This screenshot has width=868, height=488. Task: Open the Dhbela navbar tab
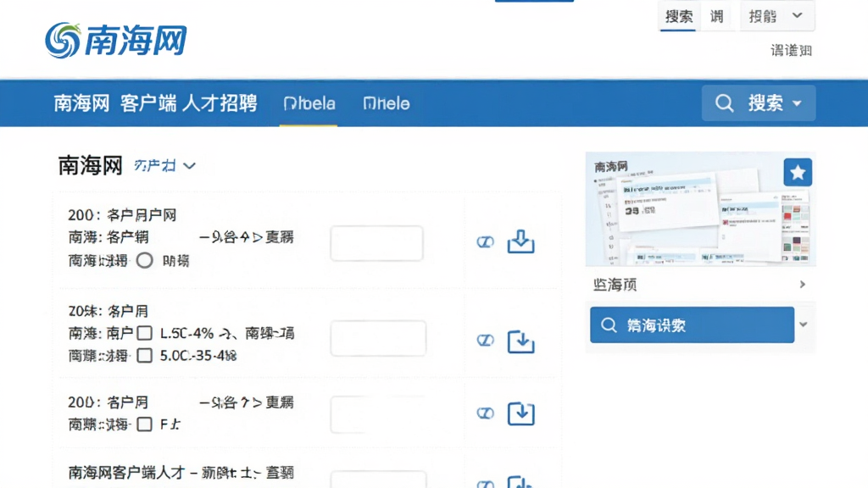coord(309,103)
